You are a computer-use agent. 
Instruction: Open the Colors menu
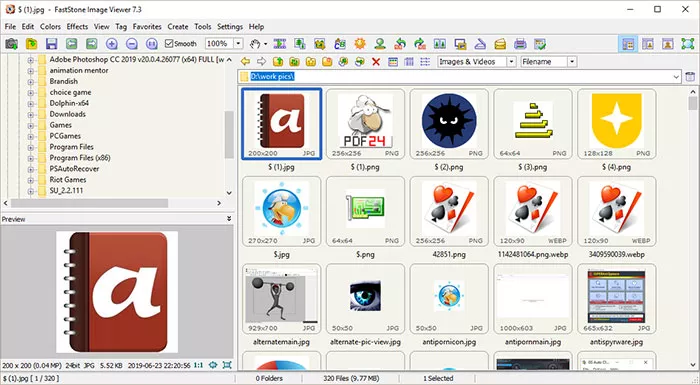coord(50,26)
